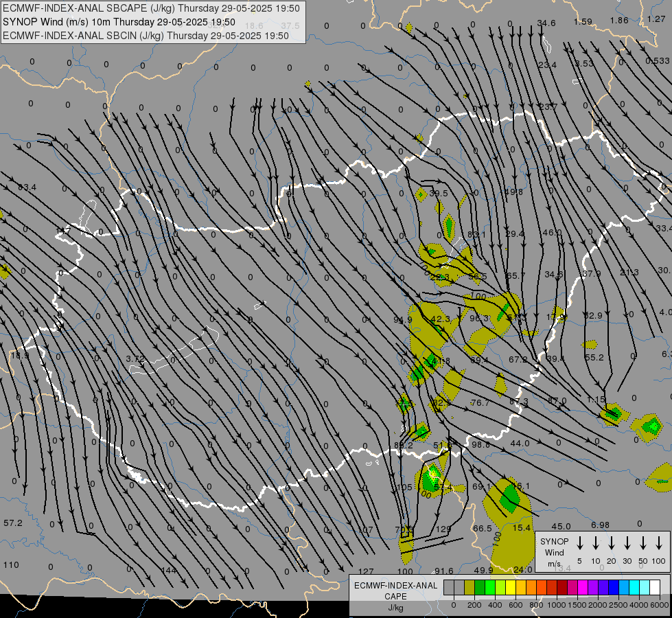Screen dimensions: 672x618
Task: Click the 6.98 value above wind legend
Action: (600, 525)
